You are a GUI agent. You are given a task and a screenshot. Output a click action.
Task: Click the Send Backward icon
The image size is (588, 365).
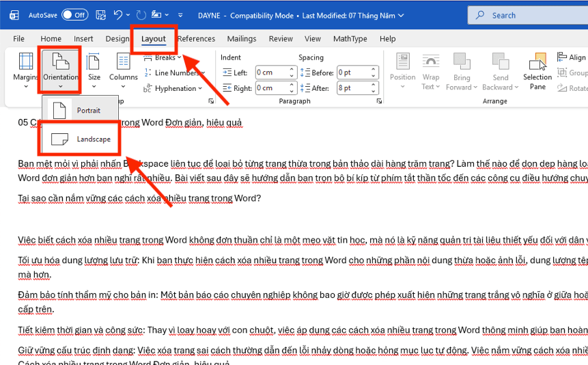point(501,62)
